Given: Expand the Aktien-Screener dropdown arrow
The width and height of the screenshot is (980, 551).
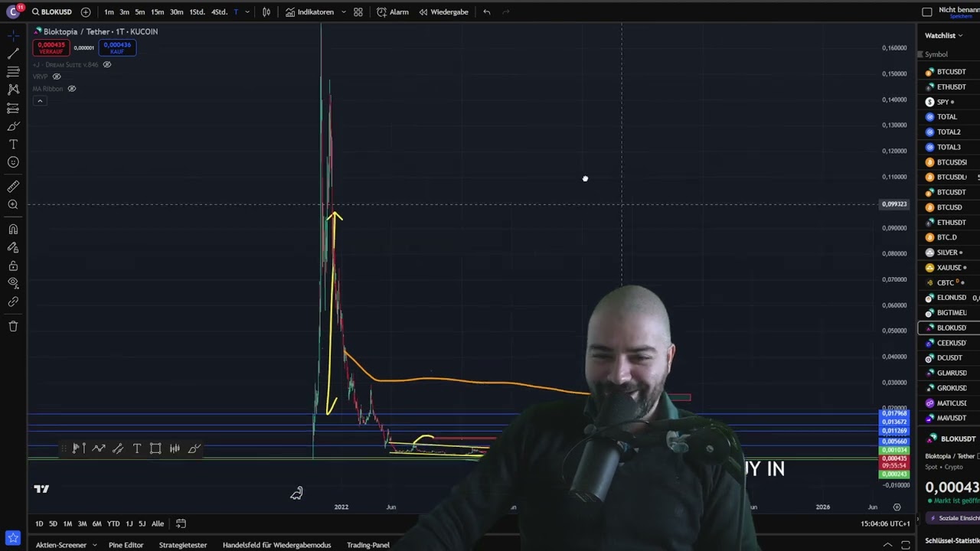Looking at the screenshot, I should pyautogui.click(x=94, y=545).
